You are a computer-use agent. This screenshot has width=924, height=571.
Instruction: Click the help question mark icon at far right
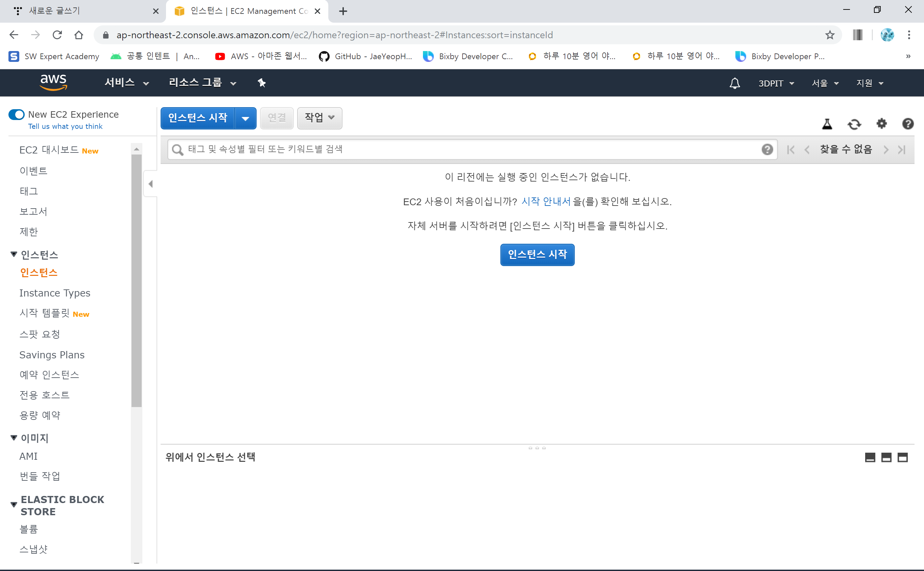tap(908, 124)
